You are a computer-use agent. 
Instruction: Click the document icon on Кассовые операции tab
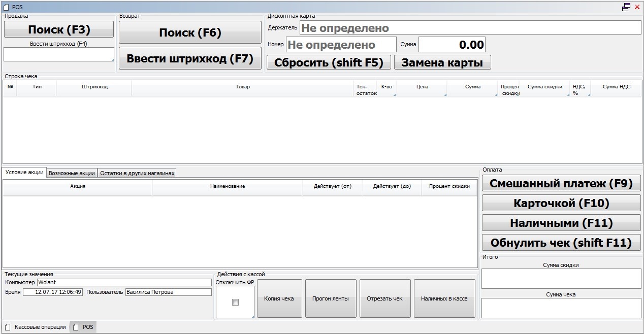pos(8,327)
